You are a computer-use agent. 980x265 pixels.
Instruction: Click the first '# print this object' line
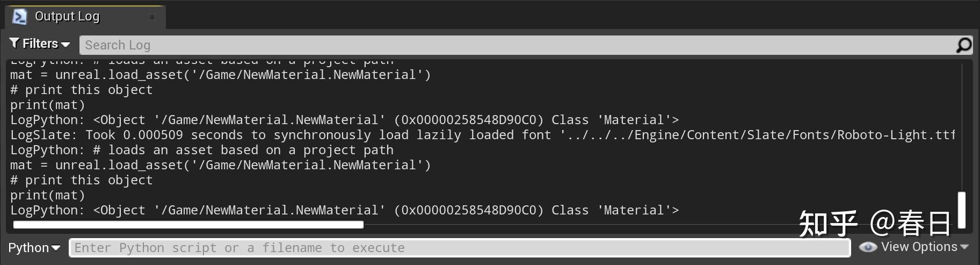(x=81, y=90)
